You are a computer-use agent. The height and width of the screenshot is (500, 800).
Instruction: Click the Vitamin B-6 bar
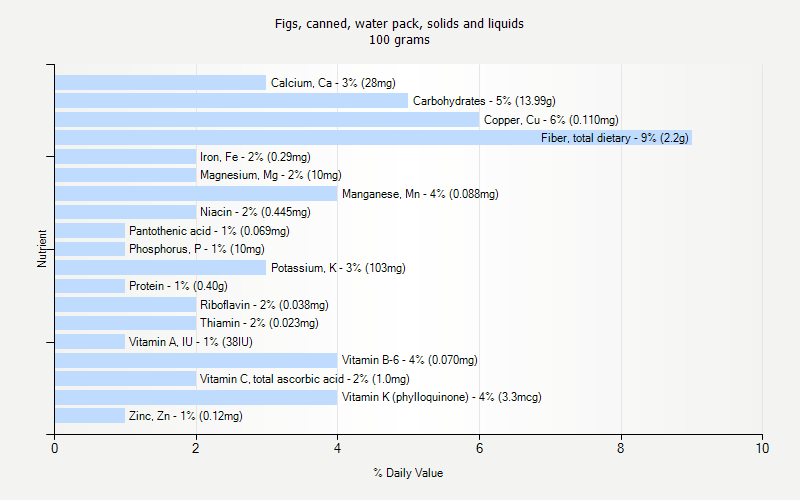196,360
